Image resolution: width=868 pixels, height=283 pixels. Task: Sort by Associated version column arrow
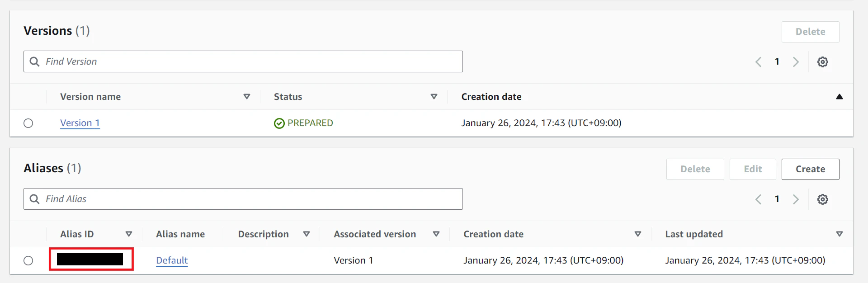[x=436, y=234]
